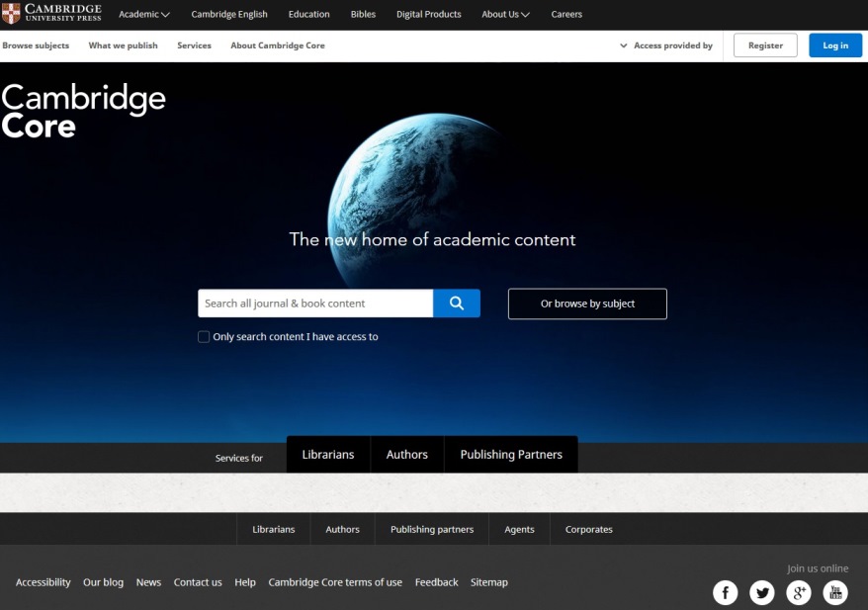Screen dimensions: 868x610
Task: Open the Help footer link
Action: [x=245, y=582]
